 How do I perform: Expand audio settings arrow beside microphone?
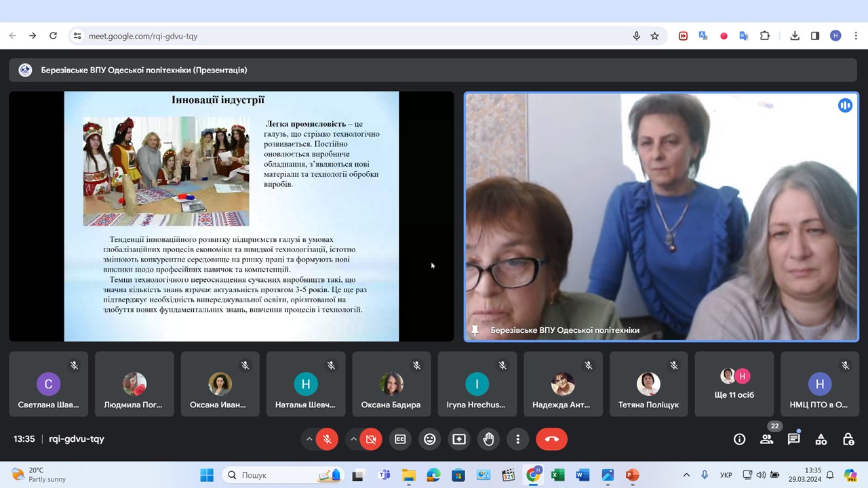tap(309, 439)
